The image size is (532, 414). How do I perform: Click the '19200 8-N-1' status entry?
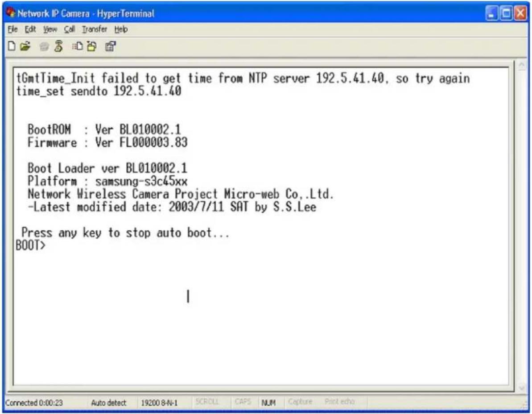159,403
